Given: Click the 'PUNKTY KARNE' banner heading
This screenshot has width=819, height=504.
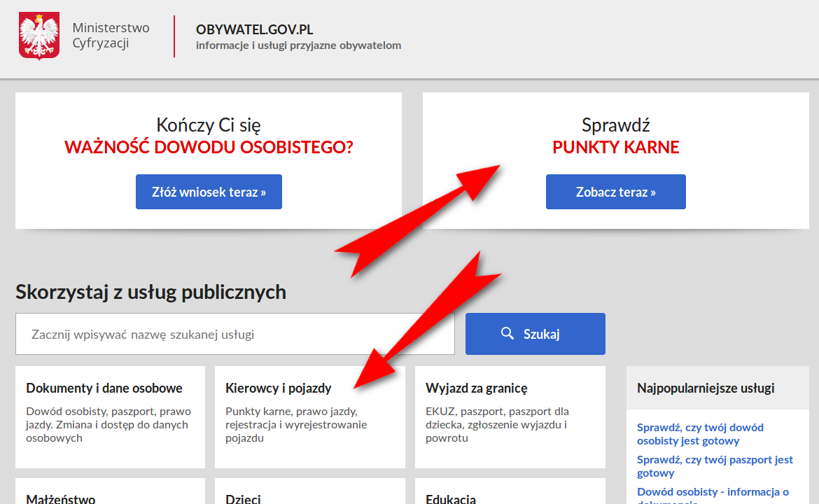Looking at the screenshot, I should pos(616,147).
